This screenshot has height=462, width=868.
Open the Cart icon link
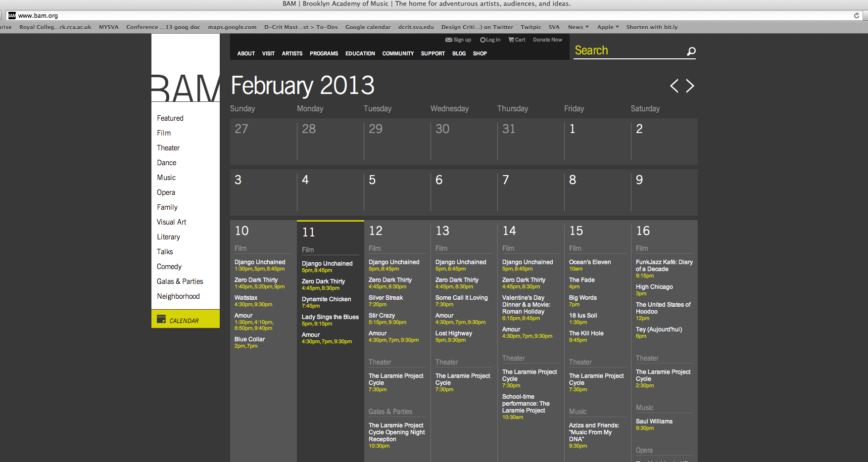coord(511,40)
